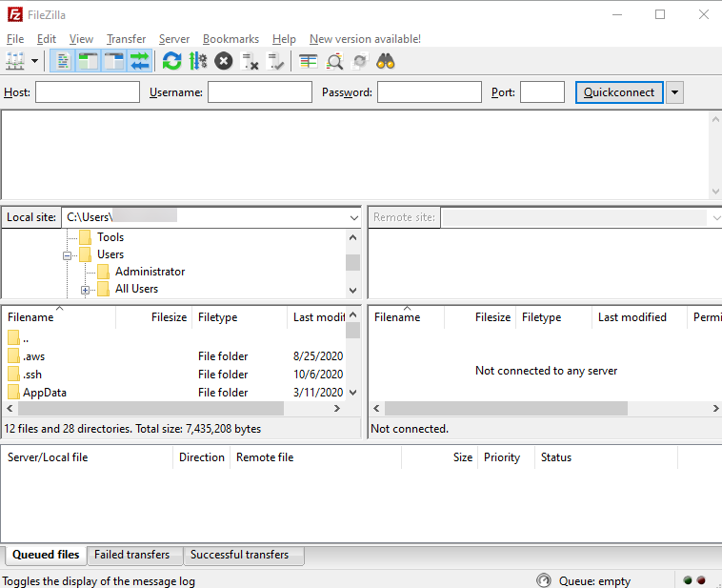Open the View menu
Image resolution: width=722 pixels, height=588 pixels.
81,39
